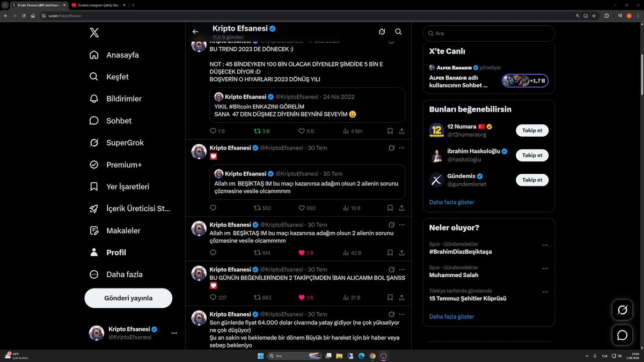Follow Gündemix with Takip et

coord(532,180)
